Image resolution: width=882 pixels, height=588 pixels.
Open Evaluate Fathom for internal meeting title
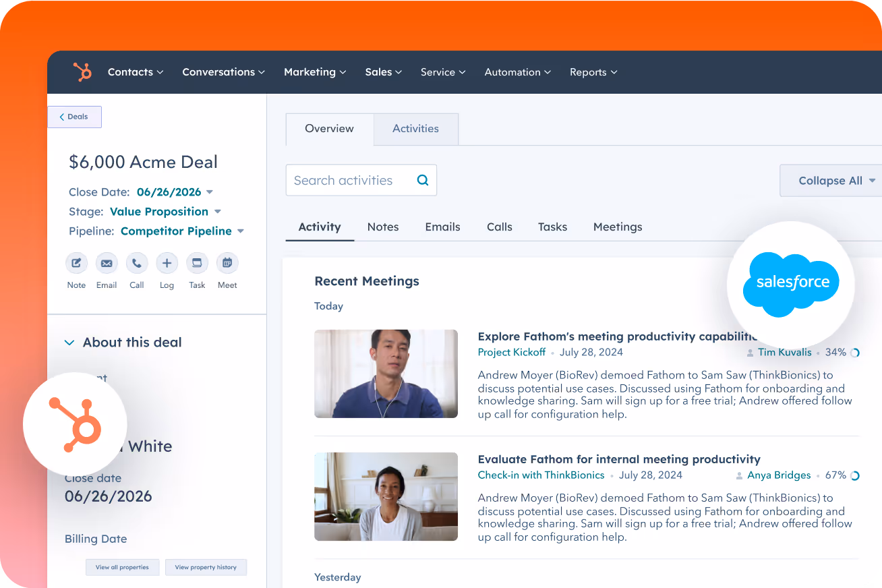tap(619, 459)
